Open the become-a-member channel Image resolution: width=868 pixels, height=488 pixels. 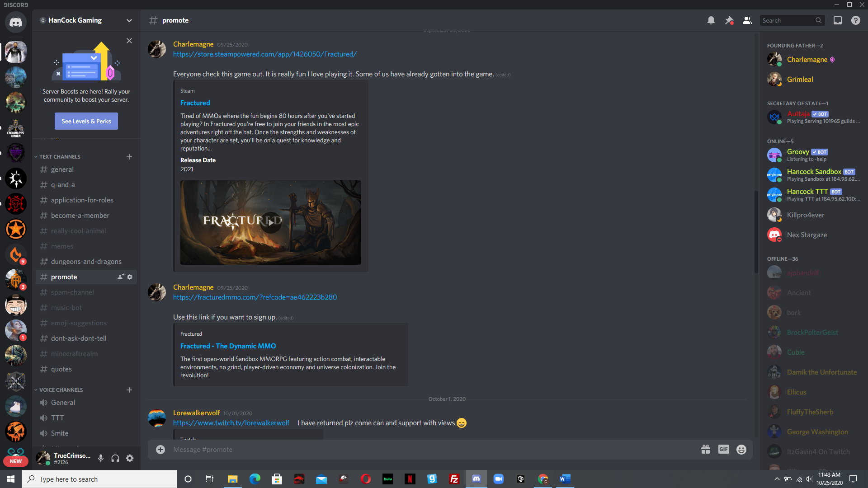click(x=86, y=215)
